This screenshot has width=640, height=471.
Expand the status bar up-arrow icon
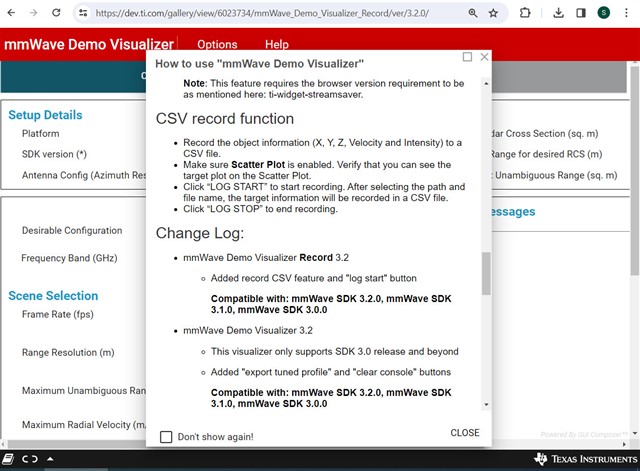click(50, 459)
